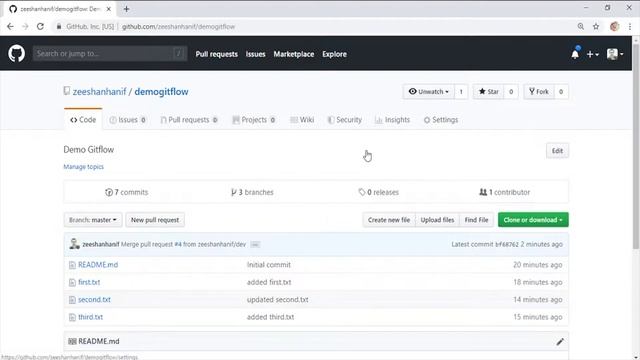640x360 pixels.
Task: Open Clone or download dropdown
Action: point(533,220)
